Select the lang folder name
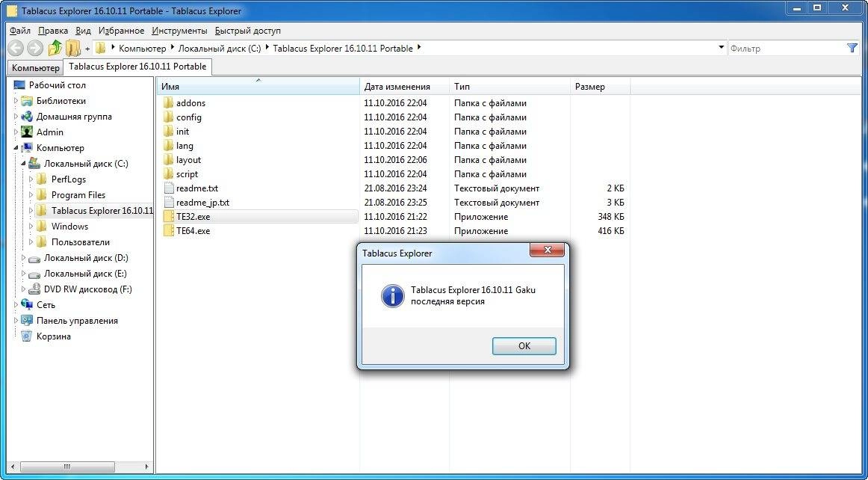The image size is (868, 480). point(185,146)
